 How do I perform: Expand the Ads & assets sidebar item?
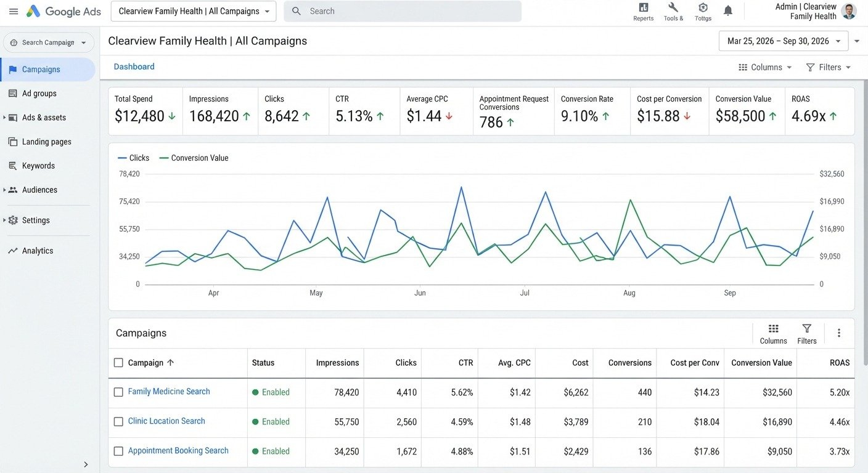point(5,118)
